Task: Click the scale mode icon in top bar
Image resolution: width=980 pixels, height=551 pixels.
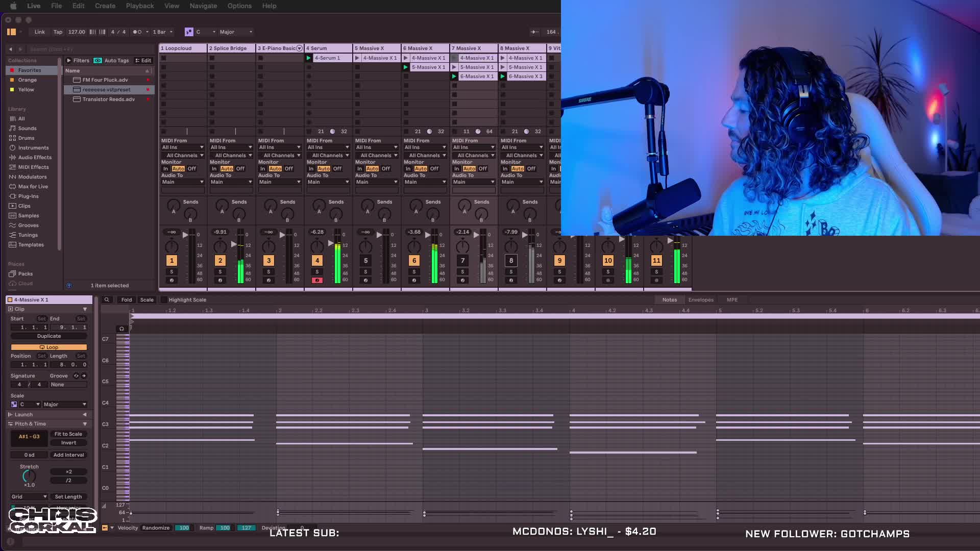Action: point(189,32)
